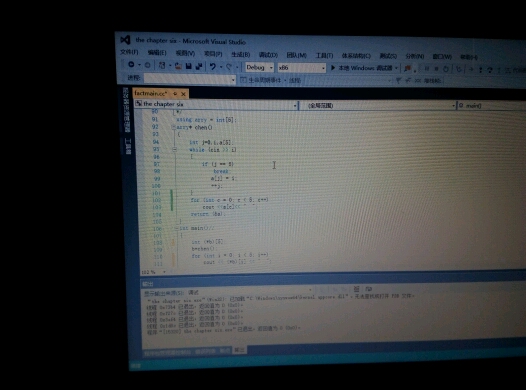Viewport: 526px width, 390px height.
Task: Collapse the while loop code block
Action: (x=174, y=150)
